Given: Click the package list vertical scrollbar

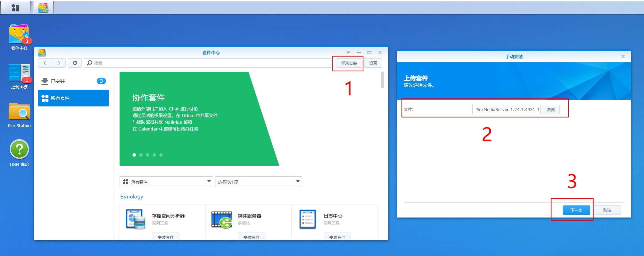Looking at the screenshot, I should 382,80.
